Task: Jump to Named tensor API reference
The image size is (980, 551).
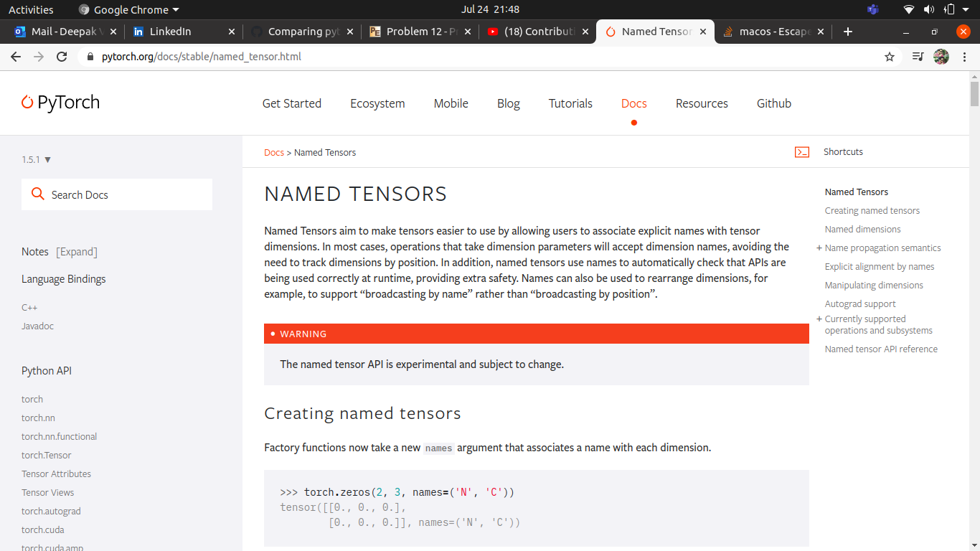Action: tap(881, 349)
